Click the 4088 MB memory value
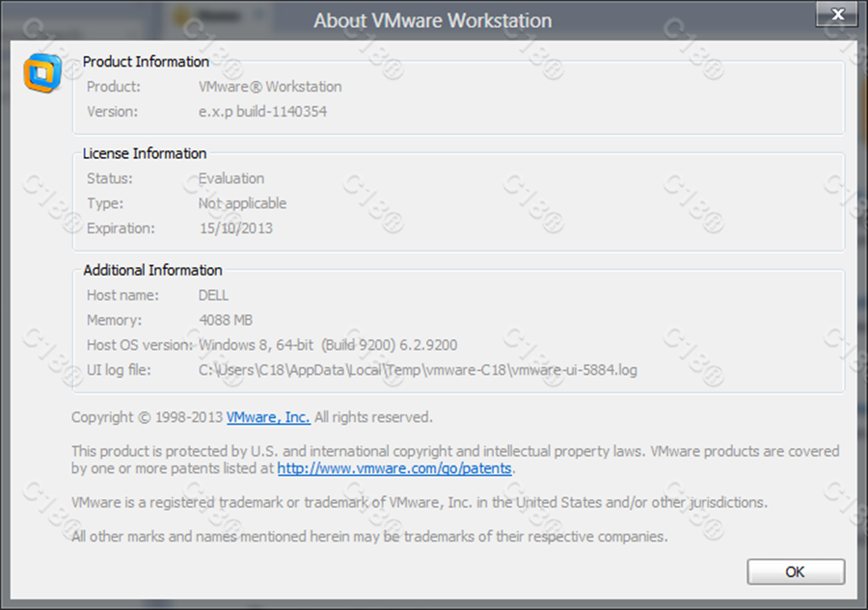The image size is (868, 610). pyautogui.click(x=226, y=320)
